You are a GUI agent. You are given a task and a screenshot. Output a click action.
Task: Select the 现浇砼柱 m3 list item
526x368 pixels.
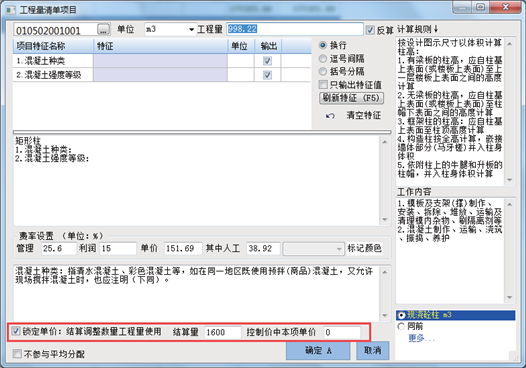coord(456,315)
